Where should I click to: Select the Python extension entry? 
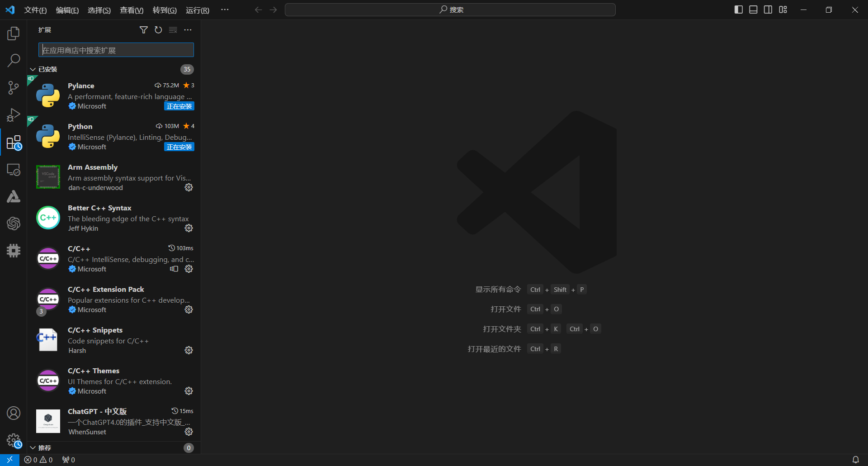pyautogui.click(x=114, y=136)
